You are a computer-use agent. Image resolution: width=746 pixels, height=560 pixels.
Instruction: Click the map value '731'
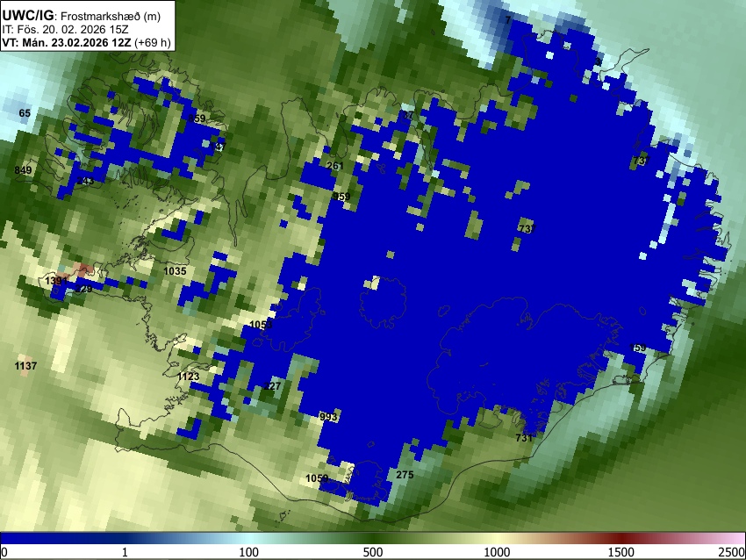(524, 438)
